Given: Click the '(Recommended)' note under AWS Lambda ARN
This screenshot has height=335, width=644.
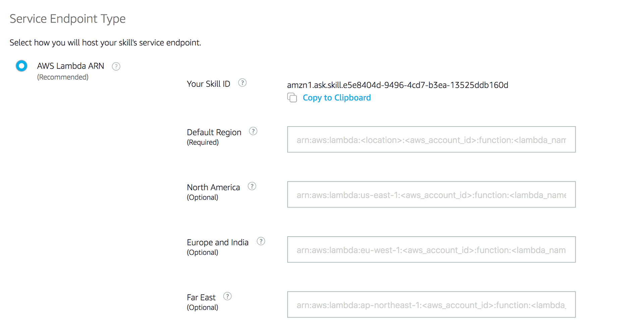Looking at the screenshot, I should (x=63, y=77).
